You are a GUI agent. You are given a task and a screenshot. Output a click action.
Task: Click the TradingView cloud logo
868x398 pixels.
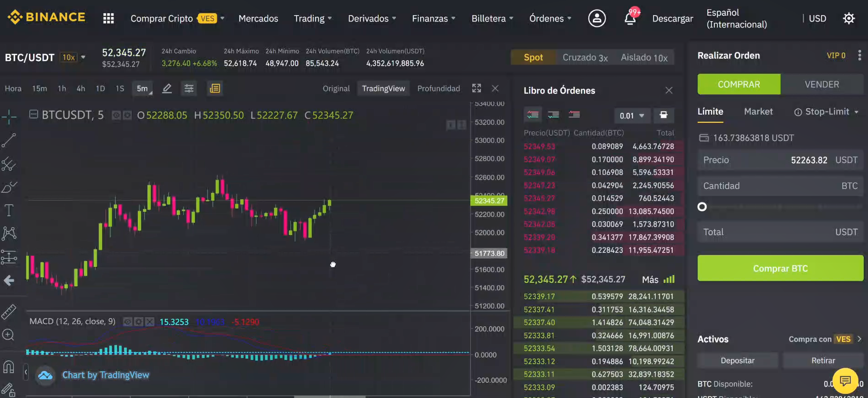(45, 375)
